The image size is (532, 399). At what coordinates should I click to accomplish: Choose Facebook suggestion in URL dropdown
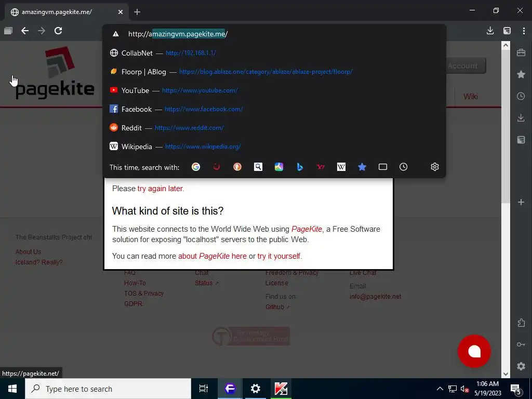pyautogui.click(x=274, y=109)
